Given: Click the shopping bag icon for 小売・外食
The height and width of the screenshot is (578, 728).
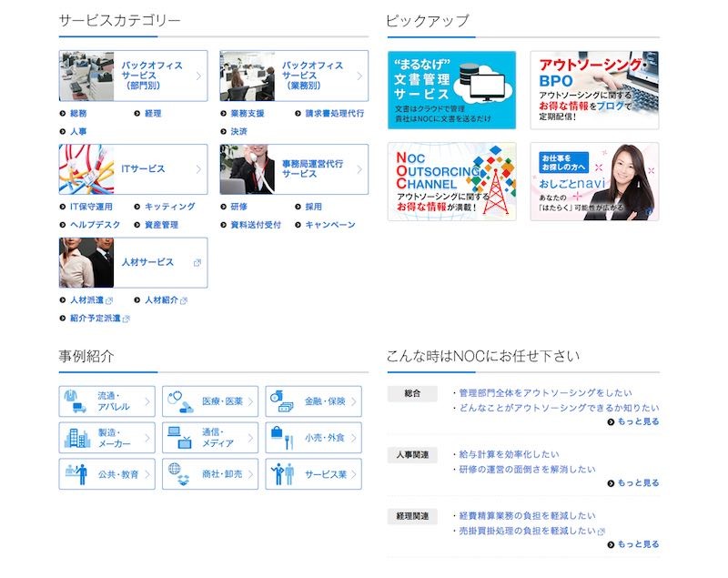Looking at the screenshot, I should point(282,437).
